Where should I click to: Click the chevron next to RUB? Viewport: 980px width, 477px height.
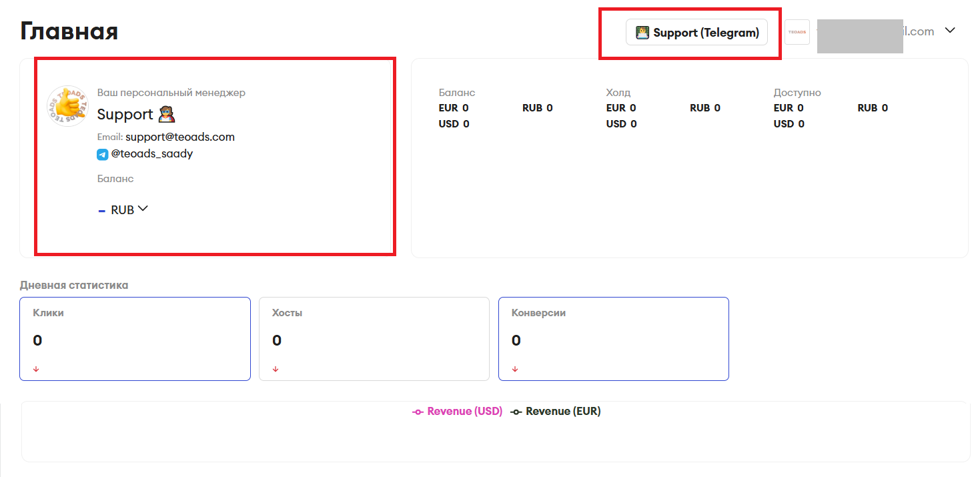click(x=142, y=209)
